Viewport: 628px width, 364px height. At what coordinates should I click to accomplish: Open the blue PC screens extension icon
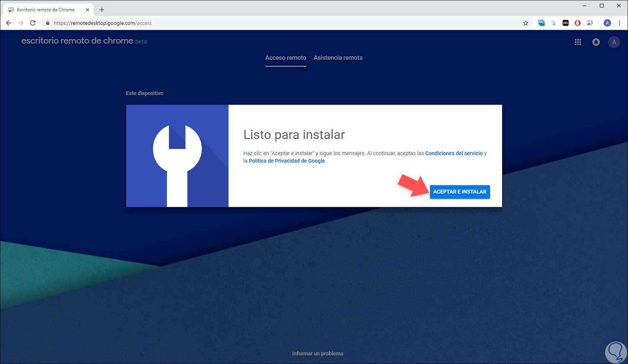[541, 23]
